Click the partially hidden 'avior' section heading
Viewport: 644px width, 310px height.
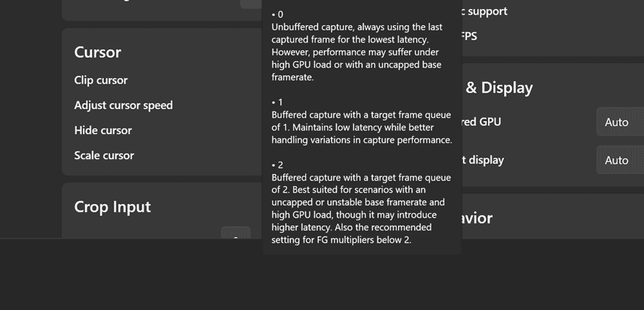coord(477,218)
